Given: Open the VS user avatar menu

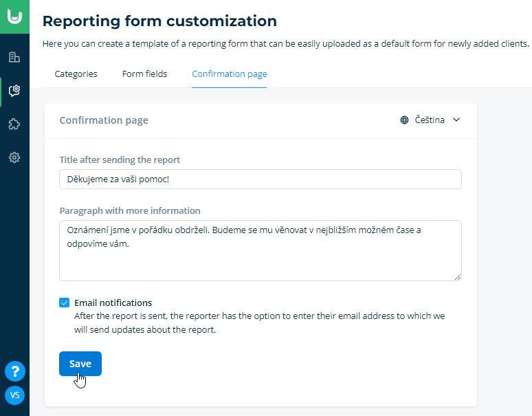Looking at the screenshot, I should pos(15,395).
